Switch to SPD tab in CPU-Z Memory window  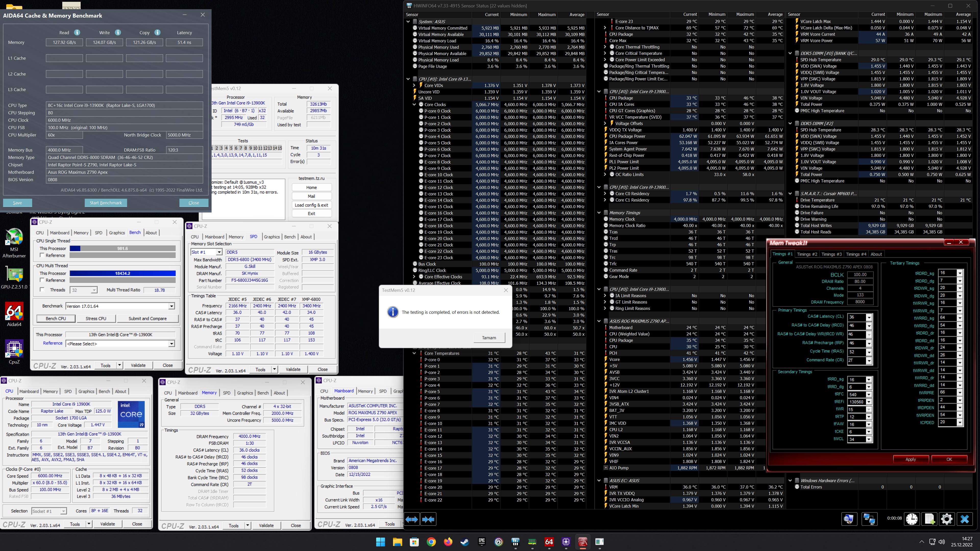tap(226, 393)
